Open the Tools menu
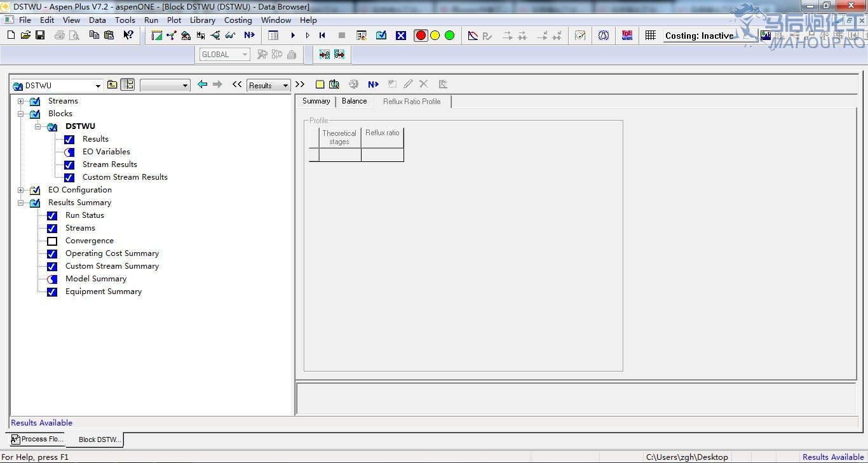This screenshot has width=868, height=463. click(125, 20)
